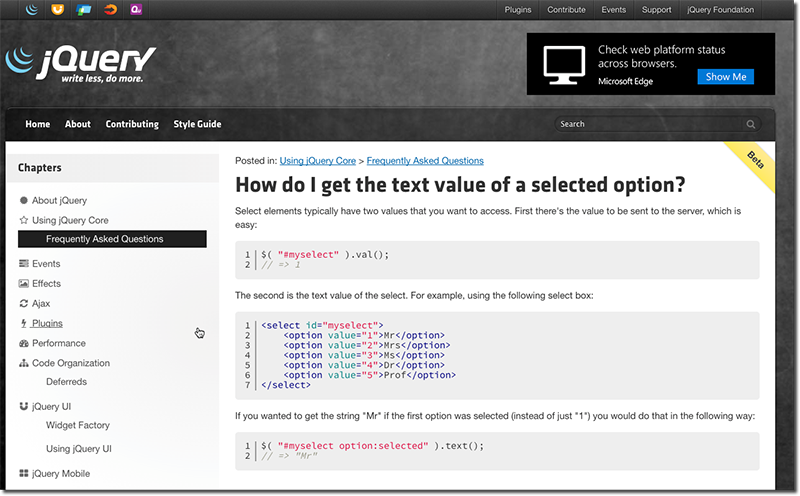The height and width of the screenshot is (496, 800).
Task: Open the Widget Factory sub-chapter
Action: (x=78, y=425)
